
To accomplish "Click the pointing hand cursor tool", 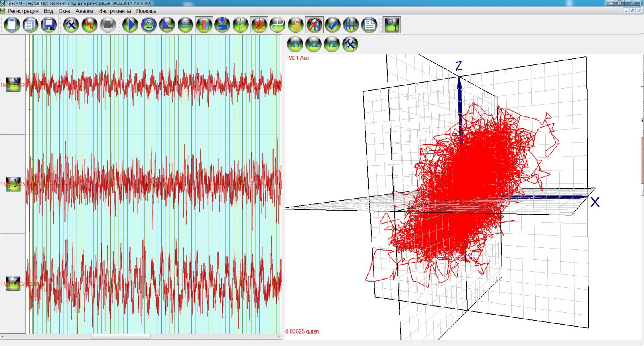I will coord(295,25).
